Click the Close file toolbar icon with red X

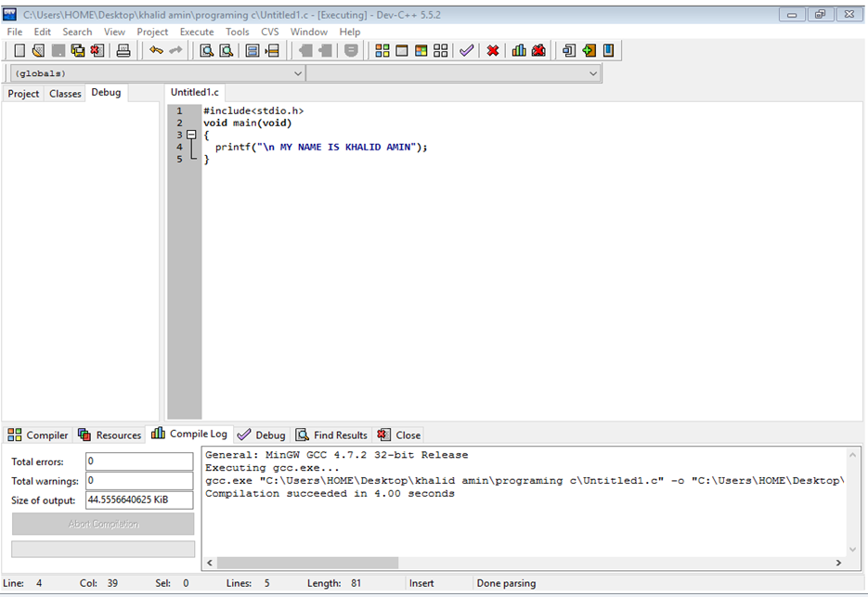[97, 51]
